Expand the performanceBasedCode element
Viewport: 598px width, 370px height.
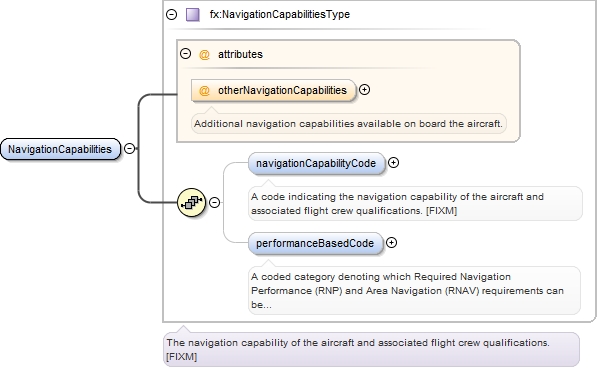click(391, 243)
